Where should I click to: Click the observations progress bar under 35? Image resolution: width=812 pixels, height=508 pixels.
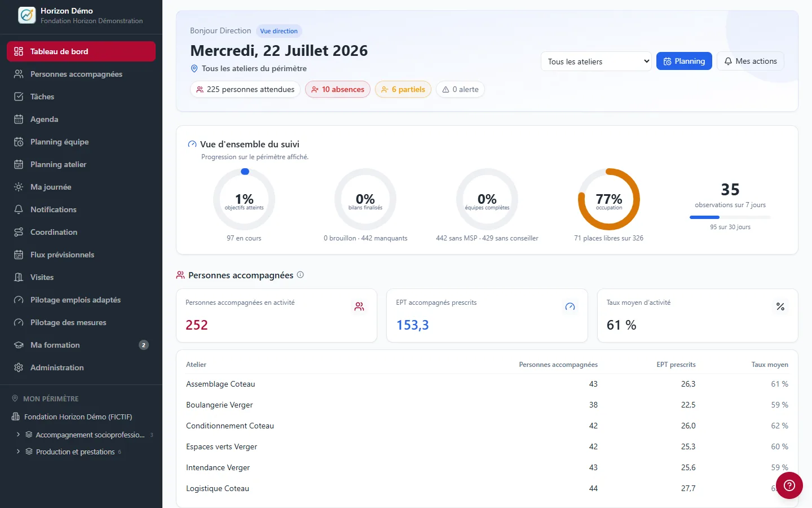click(x=730, y=217)
